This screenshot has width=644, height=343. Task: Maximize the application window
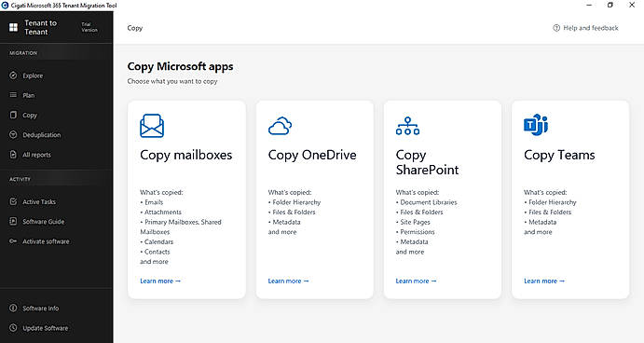pos(610,5)
